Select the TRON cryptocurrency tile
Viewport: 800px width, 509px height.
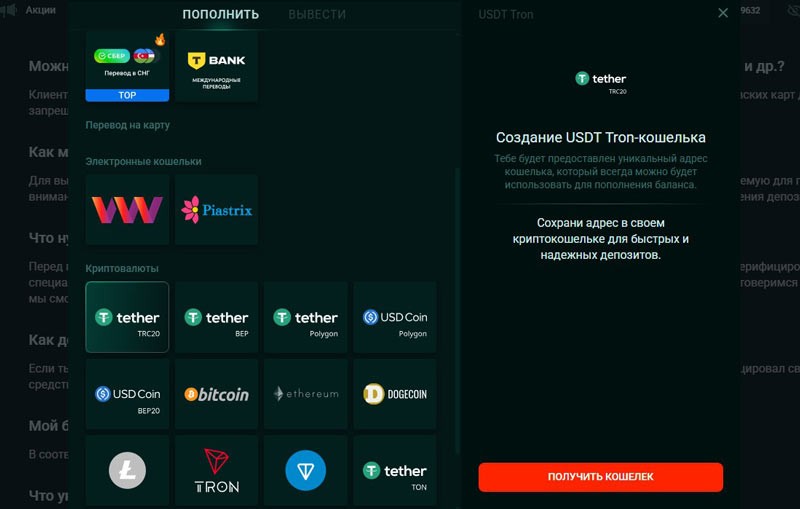tap(216, 470)
